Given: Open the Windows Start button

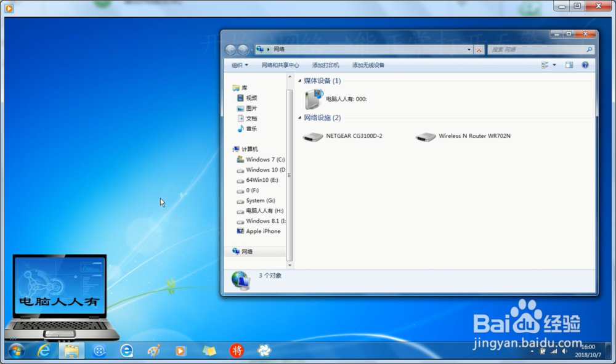Looking at the screenshot, I should point(17,350).
